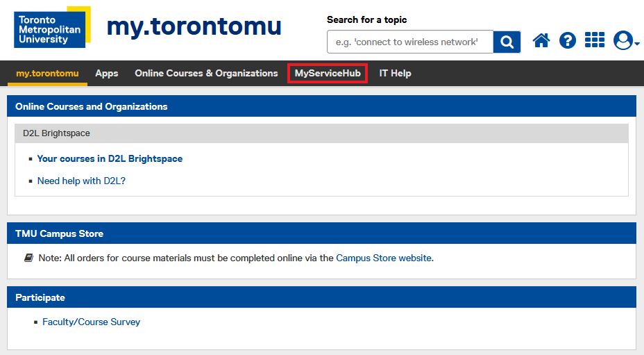The width and height of the screenshot is (644, 355).
Task: Open the Apps tab
Action: pos(107,73)
